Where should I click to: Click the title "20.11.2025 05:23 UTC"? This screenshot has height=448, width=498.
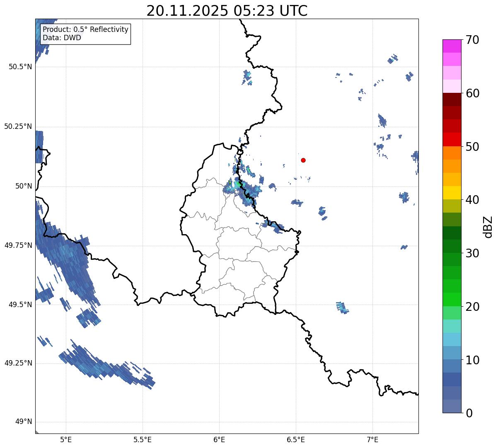pos(227,11)
